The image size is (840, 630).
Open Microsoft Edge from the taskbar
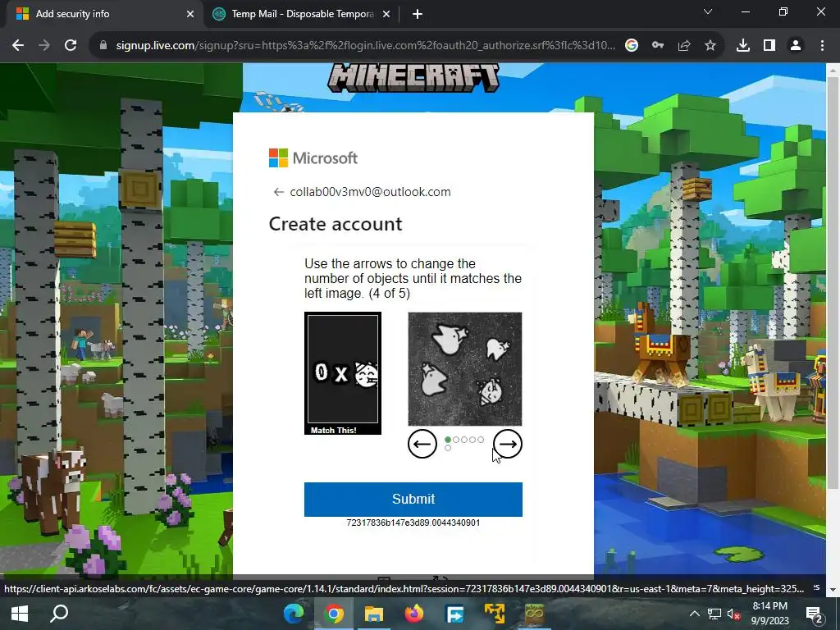pyautogui.click(x=293, y=614)
